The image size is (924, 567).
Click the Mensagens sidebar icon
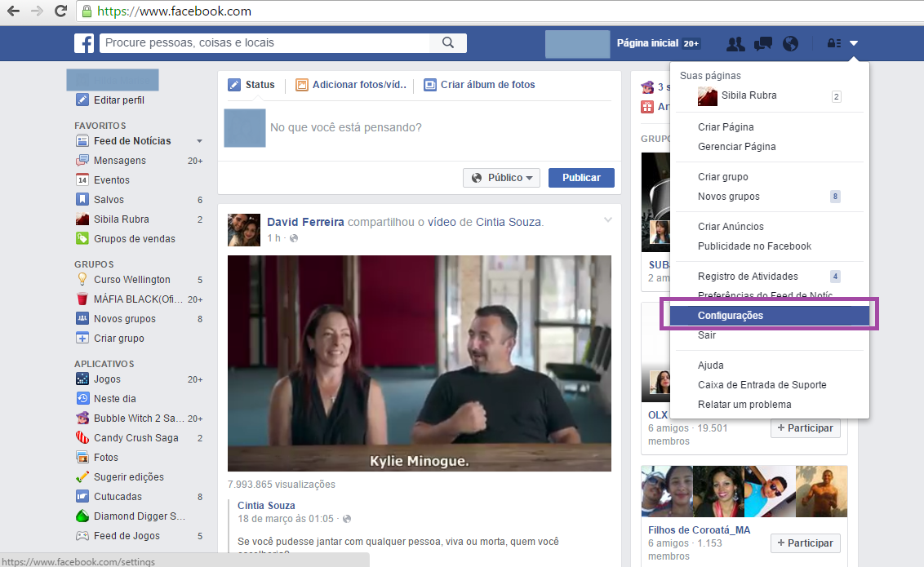tap(82, 160)
